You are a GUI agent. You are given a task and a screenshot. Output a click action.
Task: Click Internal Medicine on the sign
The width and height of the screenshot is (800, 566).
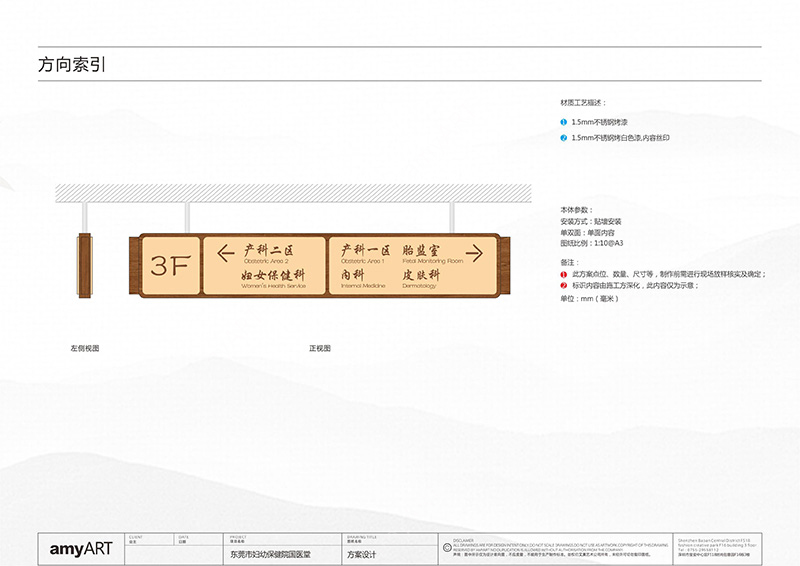(363, 286)
